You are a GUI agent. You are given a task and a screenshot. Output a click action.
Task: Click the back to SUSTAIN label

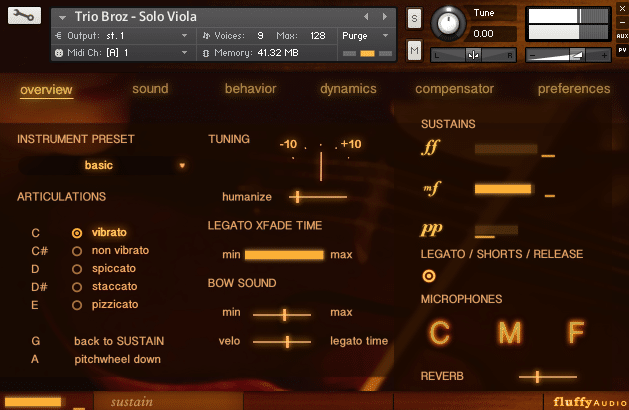pos(118,341)
